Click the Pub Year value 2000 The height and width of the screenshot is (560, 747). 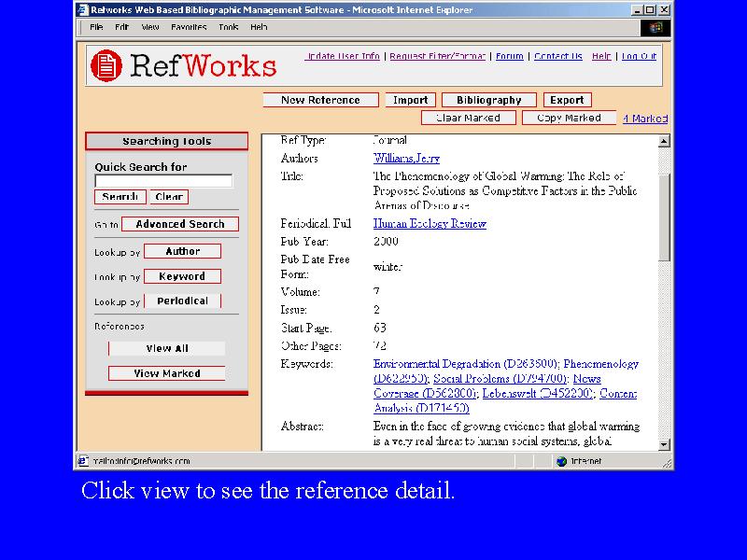[x=386, y=242]
